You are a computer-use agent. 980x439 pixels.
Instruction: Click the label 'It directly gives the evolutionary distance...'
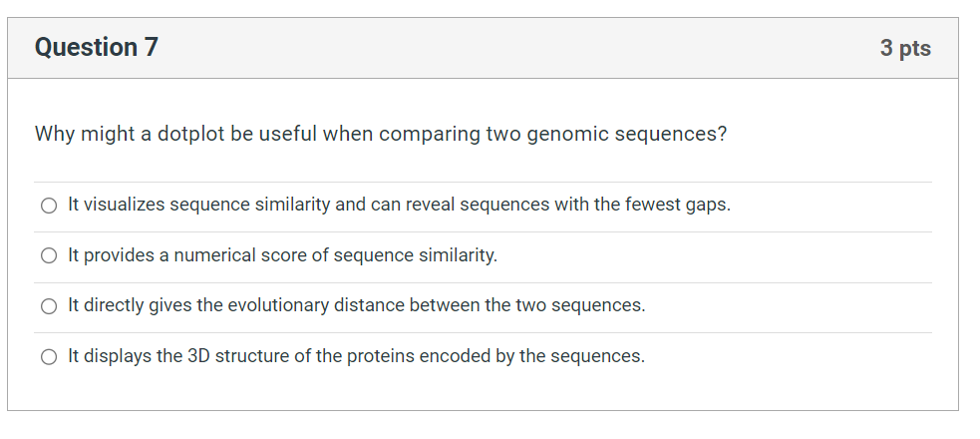356,305
